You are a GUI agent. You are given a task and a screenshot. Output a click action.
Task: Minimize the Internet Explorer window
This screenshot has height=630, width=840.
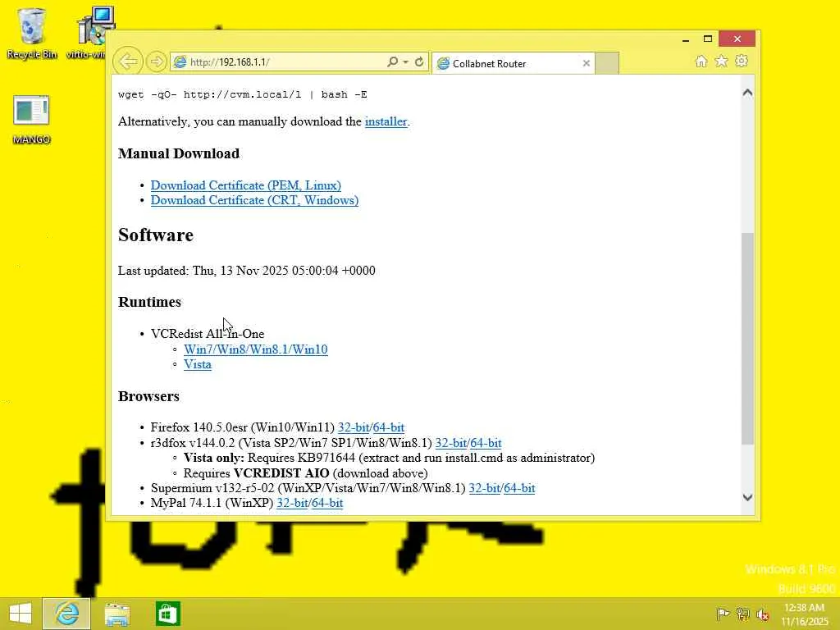(x=686, y=39)
